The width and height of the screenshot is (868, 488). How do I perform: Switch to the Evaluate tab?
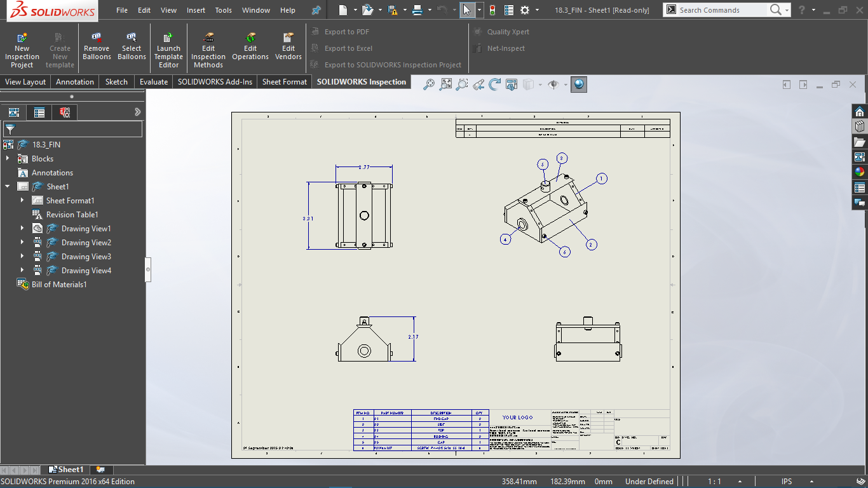coord(153,81)
